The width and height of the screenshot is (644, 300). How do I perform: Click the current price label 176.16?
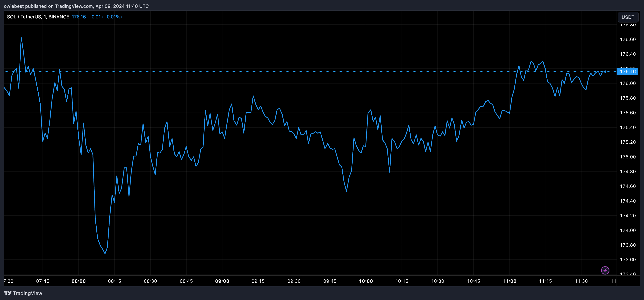tap(628, 72)
